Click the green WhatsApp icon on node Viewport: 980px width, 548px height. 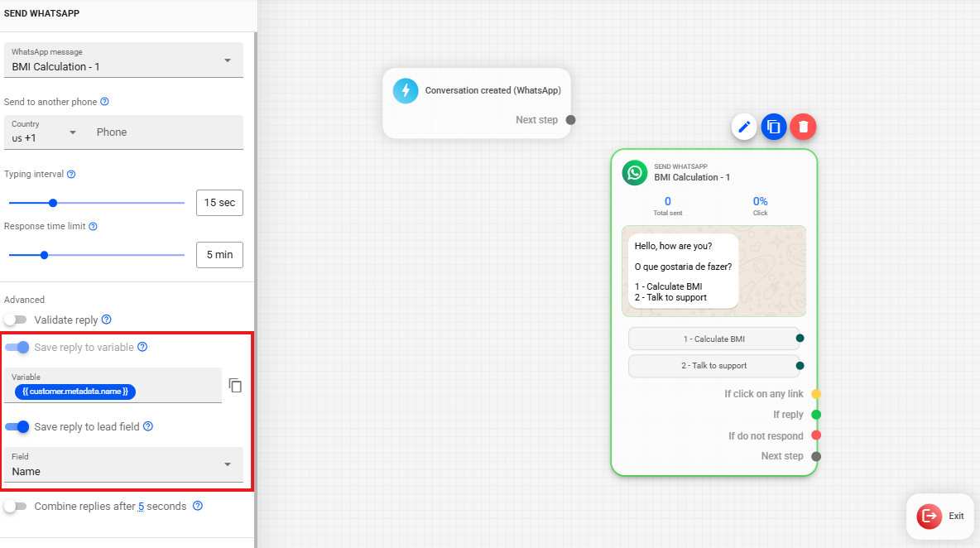(635, 172)
